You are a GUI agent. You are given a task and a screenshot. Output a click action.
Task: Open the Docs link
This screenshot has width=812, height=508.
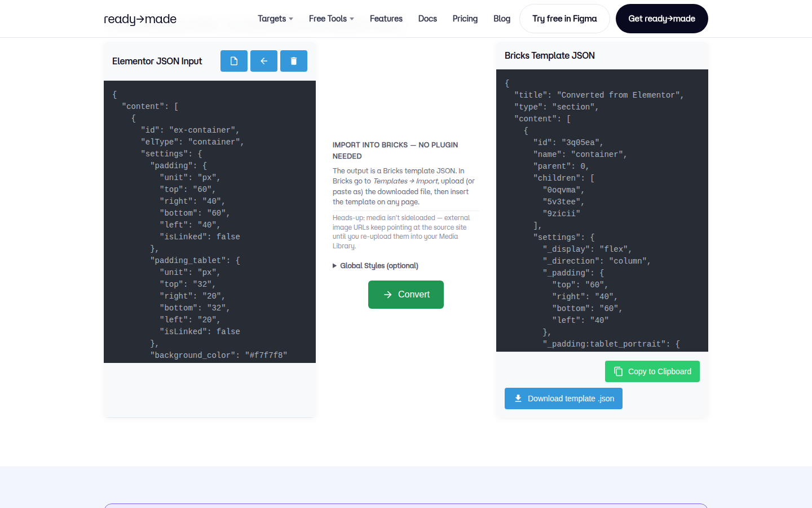[x=427, y=19]
